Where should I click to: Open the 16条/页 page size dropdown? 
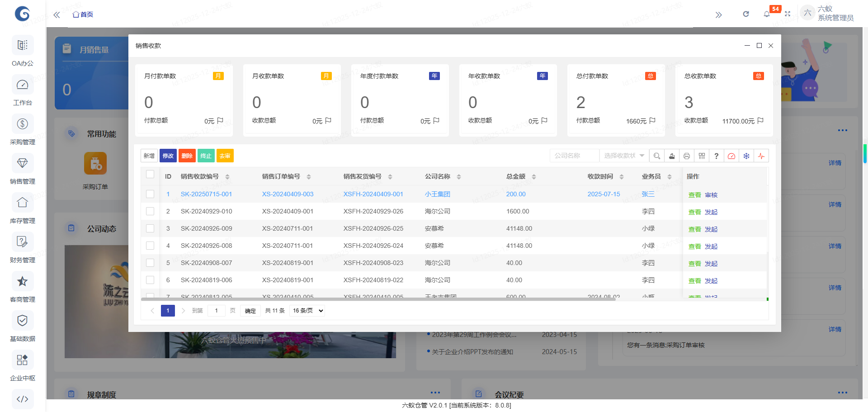pyautogui.click(x=307, y=311)
